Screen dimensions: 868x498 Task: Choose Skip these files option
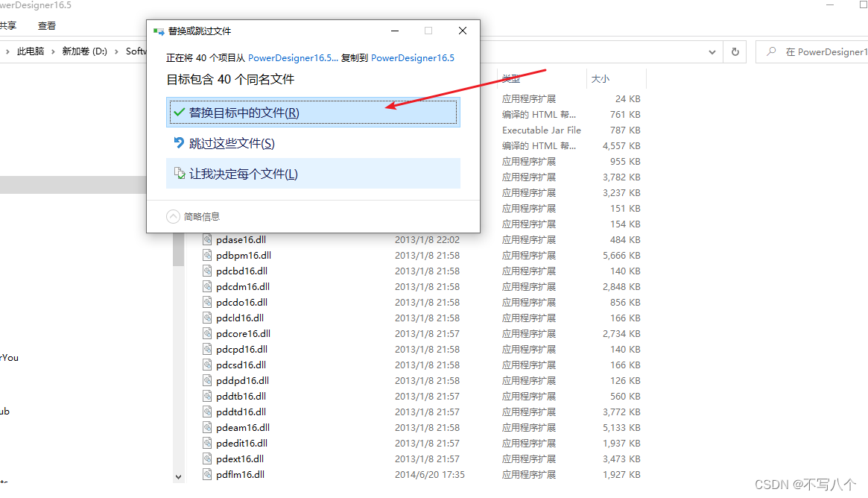coord(313,143)
